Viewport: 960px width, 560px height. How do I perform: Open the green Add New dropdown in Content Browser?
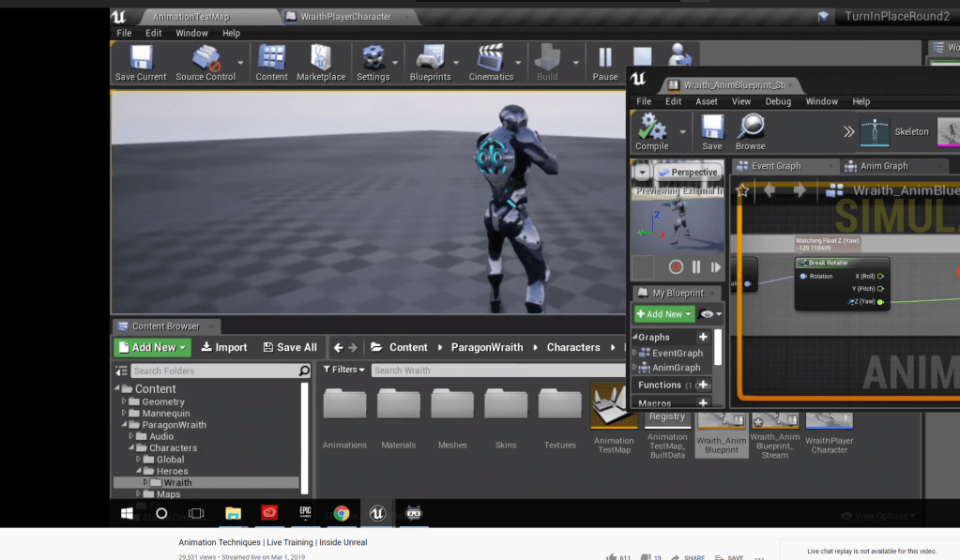coord(152,347)
